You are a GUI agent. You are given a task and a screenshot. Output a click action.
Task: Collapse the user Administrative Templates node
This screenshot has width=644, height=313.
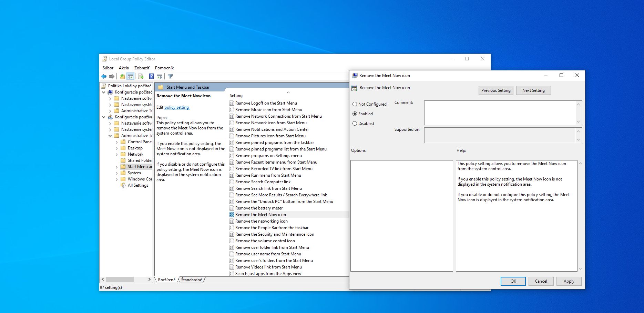tap(110, 136)
